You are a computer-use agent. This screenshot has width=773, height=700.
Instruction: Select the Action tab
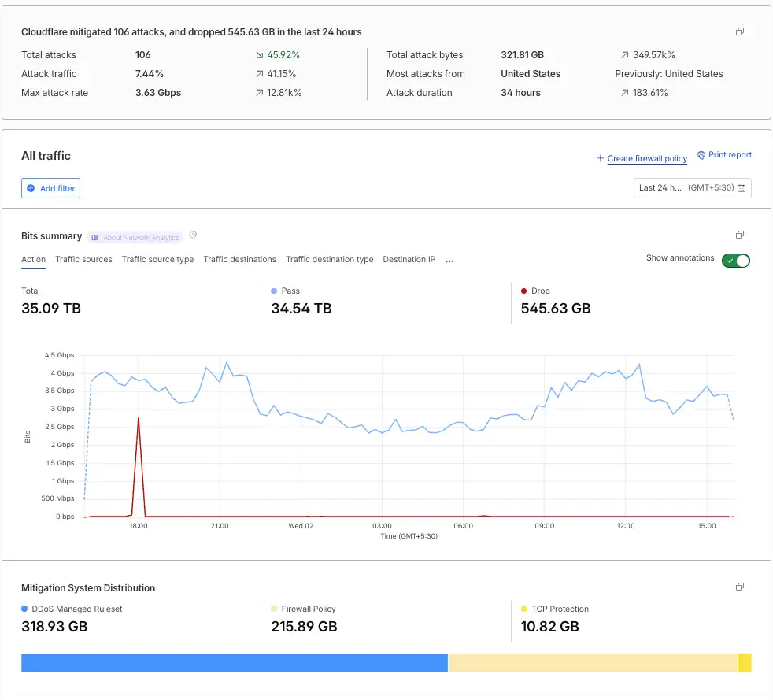(34, 259)
